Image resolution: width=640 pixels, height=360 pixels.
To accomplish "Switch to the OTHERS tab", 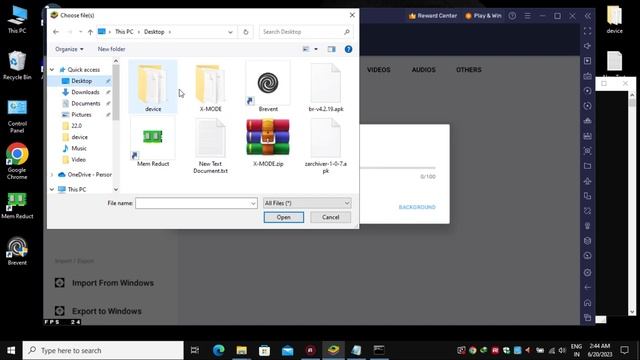I will click(x=469, y=70).
